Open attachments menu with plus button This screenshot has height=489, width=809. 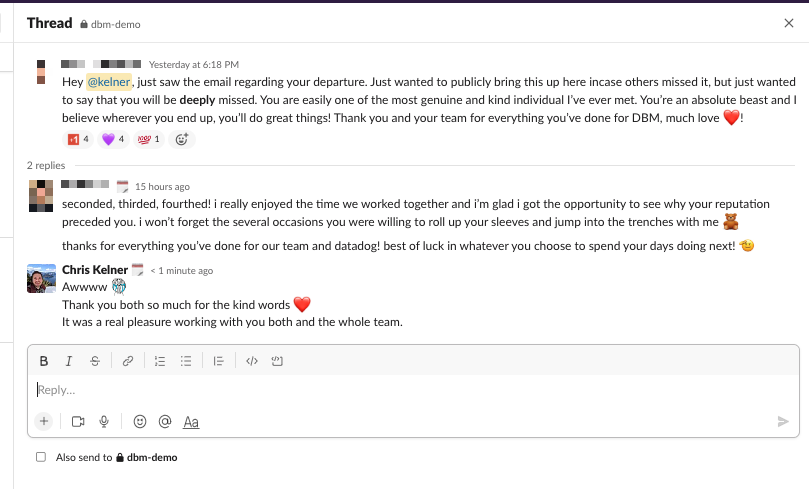[44, 421]
